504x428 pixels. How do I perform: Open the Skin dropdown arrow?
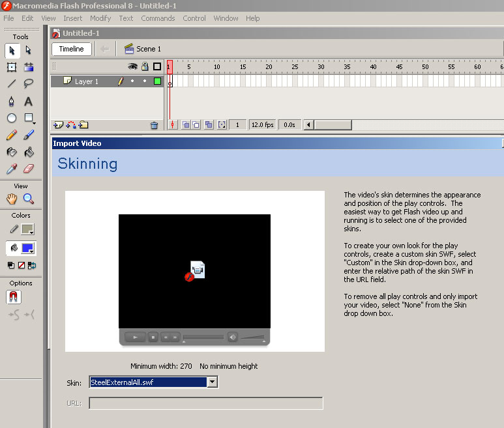coord(213,382)
